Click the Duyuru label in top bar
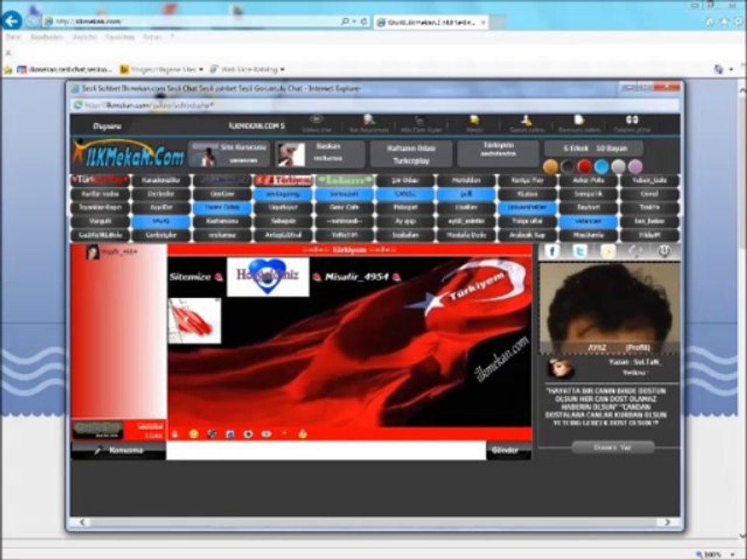The width and height of the screenshot is (747, 560). [107, 126]
